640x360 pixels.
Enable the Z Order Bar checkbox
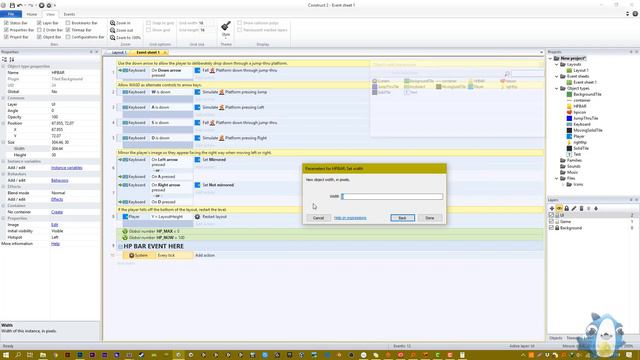coord(39,30)
